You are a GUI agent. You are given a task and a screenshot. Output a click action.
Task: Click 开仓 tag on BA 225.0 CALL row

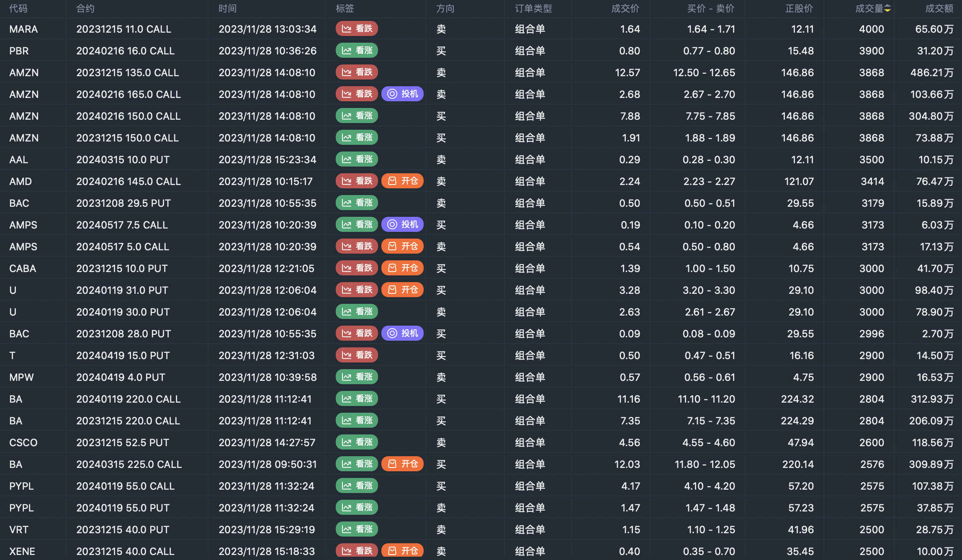click(x=402, y=464)
